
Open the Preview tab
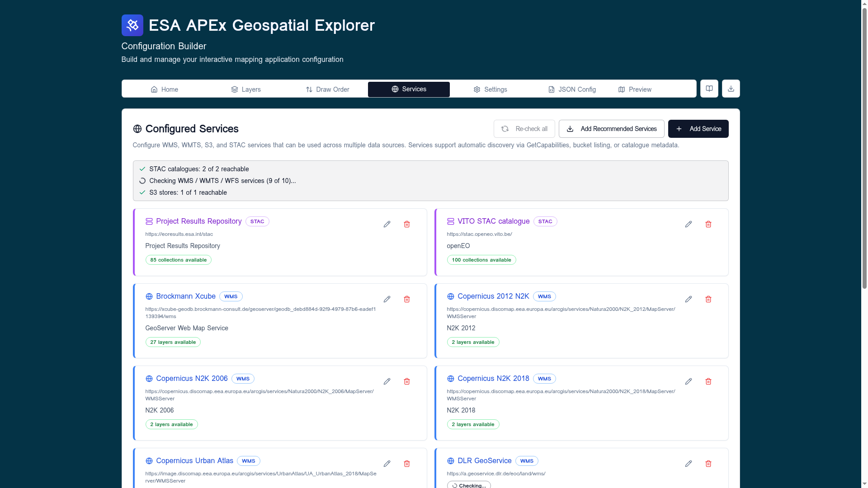point(635,89)
